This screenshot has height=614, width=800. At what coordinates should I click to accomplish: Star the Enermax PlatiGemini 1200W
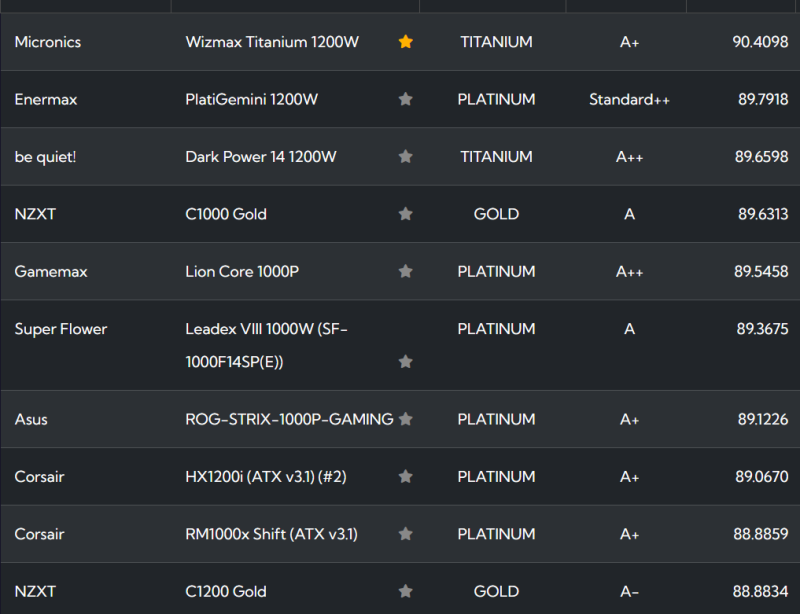tap(405, 99)
